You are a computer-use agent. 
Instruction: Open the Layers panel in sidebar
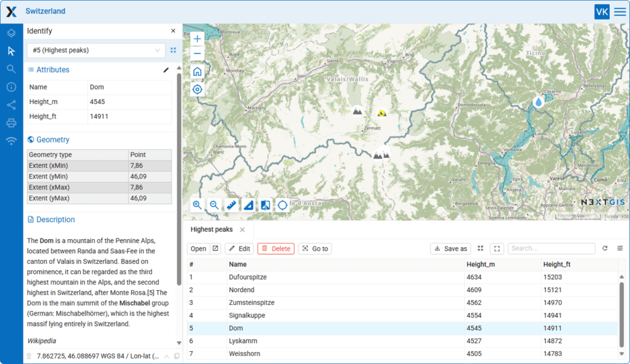pos(11,33)
